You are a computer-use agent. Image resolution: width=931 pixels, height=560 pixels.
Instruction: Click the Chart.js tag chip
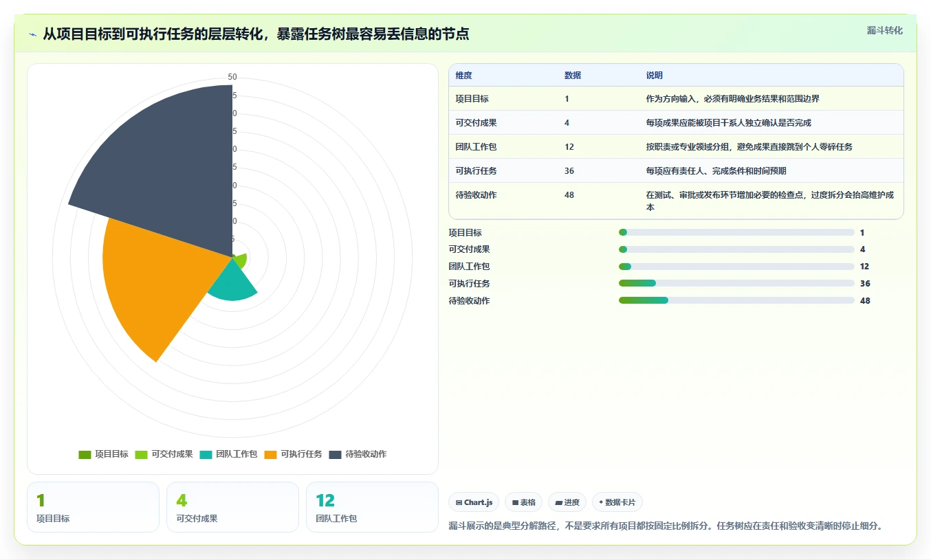[474, 502]
